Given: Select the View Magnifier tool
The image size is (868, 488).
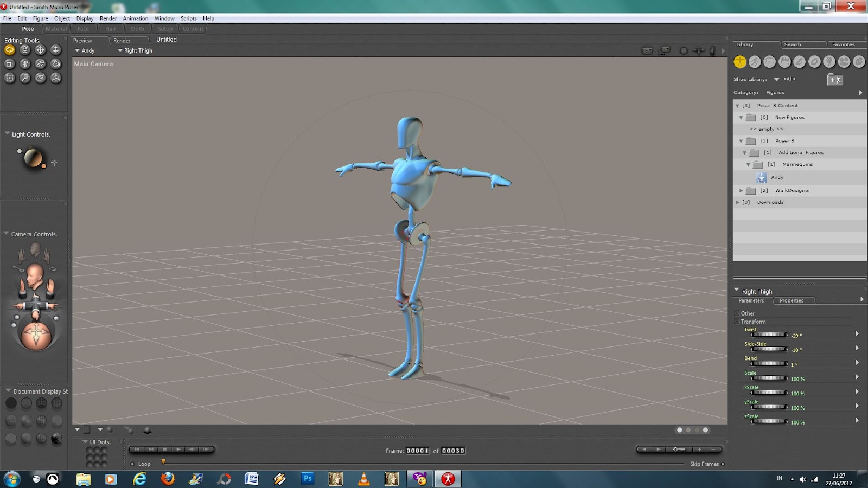Looking at the screenshot, I should point(25,78).
